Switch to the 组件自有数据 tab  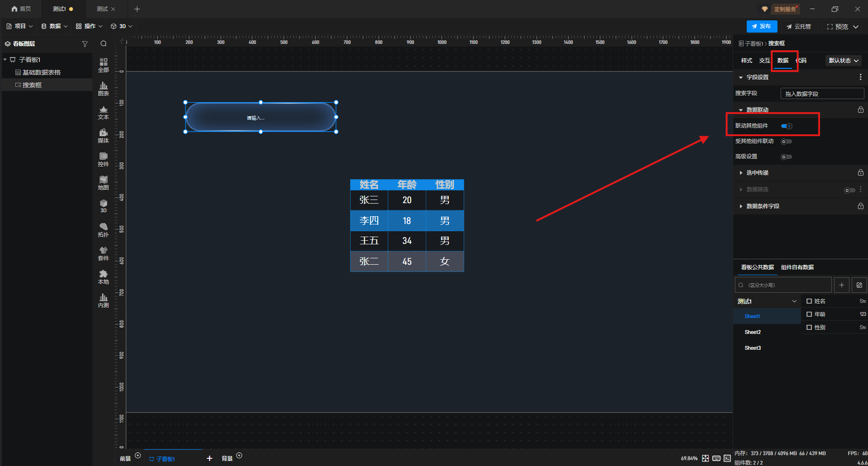[797, 267]
